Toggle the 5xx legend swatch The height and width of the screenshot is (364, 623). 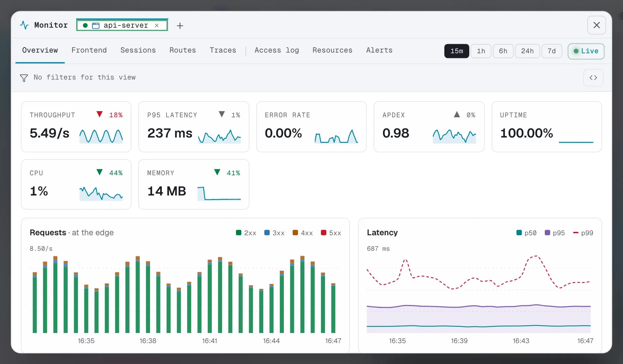(x=324, y=233)
